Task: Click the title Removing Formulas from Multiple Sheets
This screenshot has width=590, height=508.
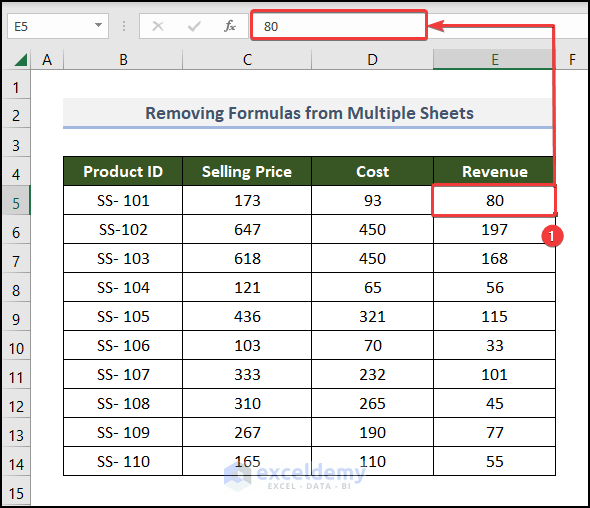Action: (x=309, y=113)
